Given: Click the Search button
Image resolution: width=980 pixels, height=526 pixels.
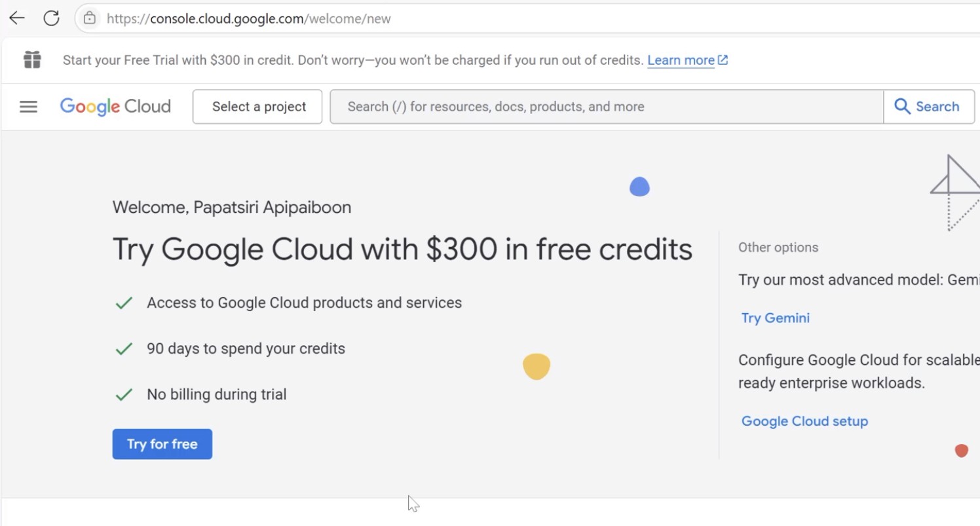Looking at the screenshot, I should (929, 107).
